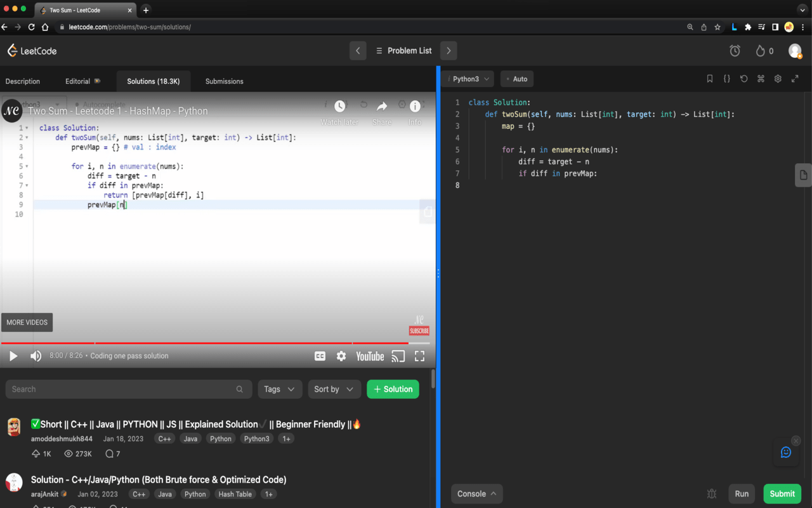The image size is (812, 508).
Task: Show editor keyboard shortcuts command icon
Action: pyautogui.click(x=761, y=79)
